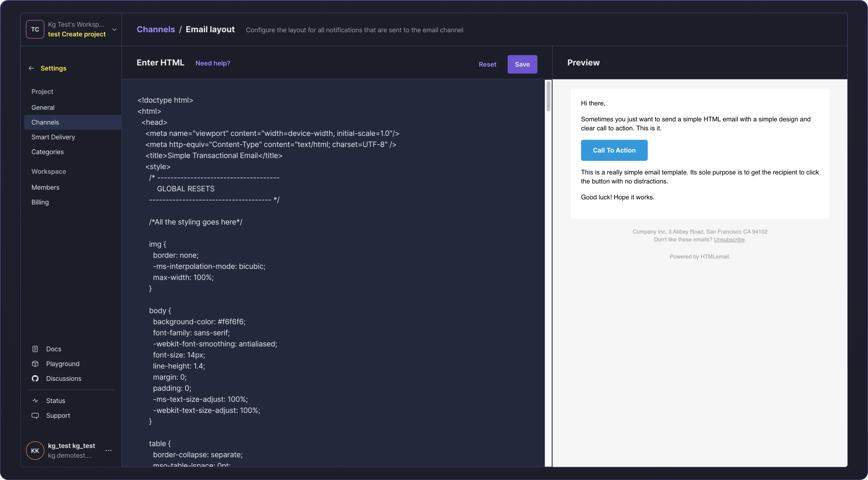
Task: Open the Need help? link
Action: pyautogui.click(x=213, y=63)
